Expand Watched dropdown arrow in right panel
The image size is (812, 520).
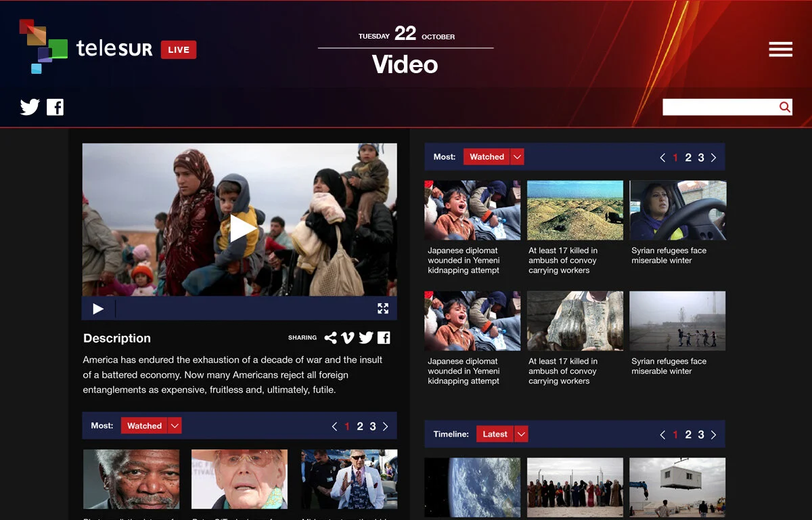(x=517, y=156)
